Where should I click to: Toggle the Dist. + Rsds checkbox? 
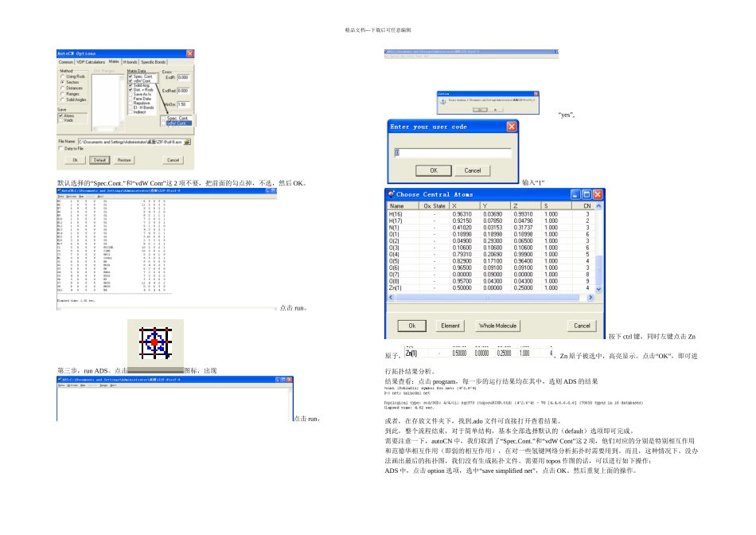tap(131, 90)
